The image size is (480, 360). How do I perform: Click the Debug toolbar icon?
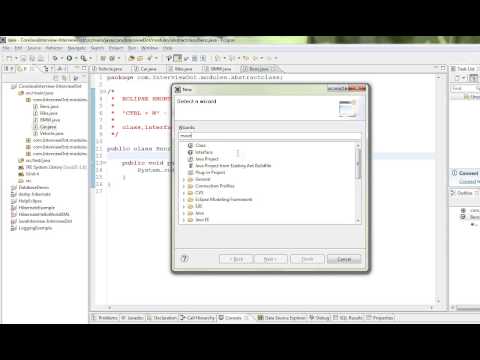point(55,58)
